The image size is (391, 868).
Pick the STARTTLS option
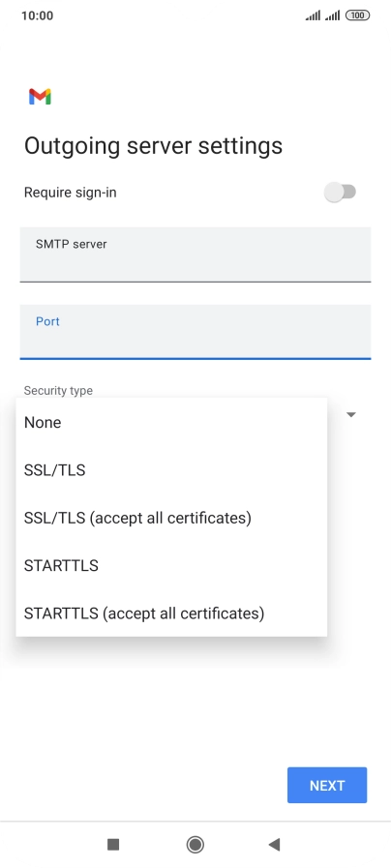click(171, 566)
